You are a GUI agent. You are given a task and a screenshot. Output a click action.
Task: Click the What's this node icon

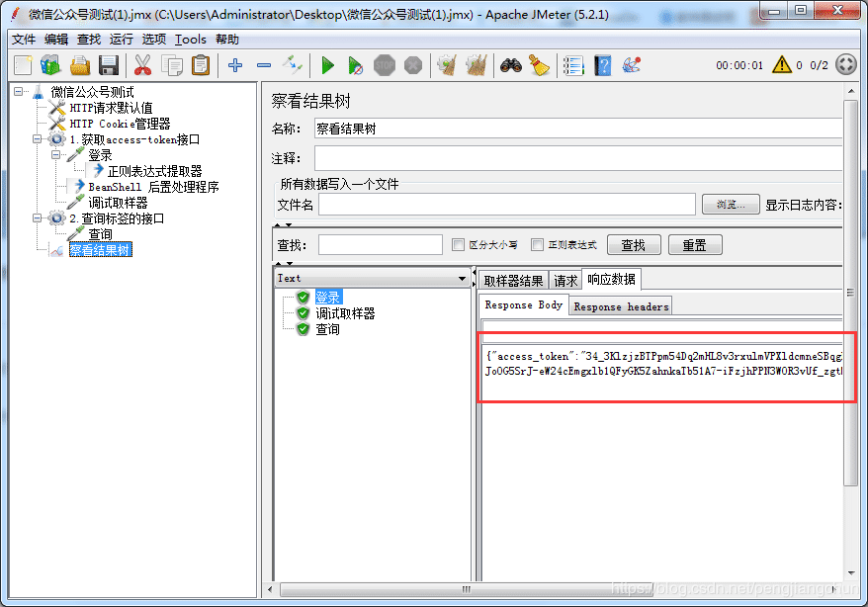(631, 65)
